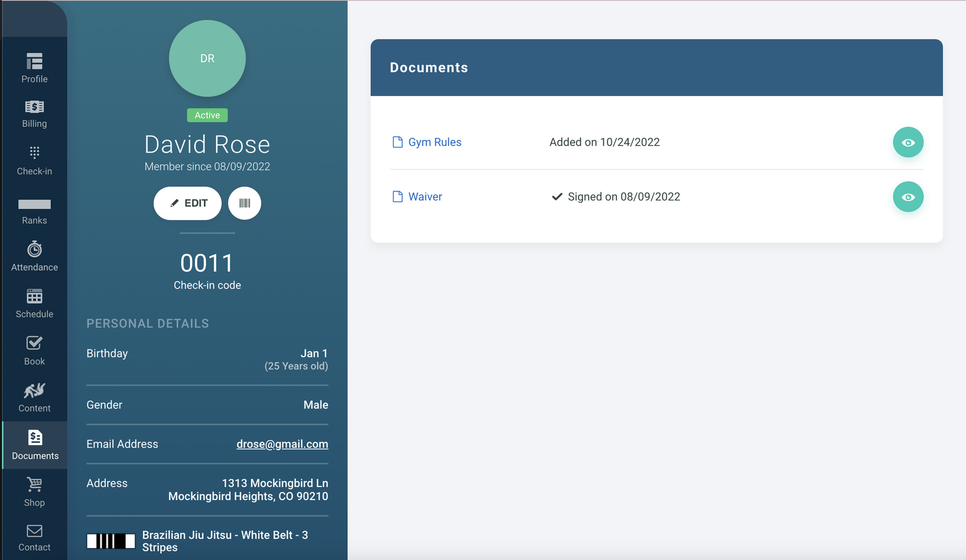Select the Ranks belt icon
Image resolution: width=966 pixels, height=560 pixels.
34,204
